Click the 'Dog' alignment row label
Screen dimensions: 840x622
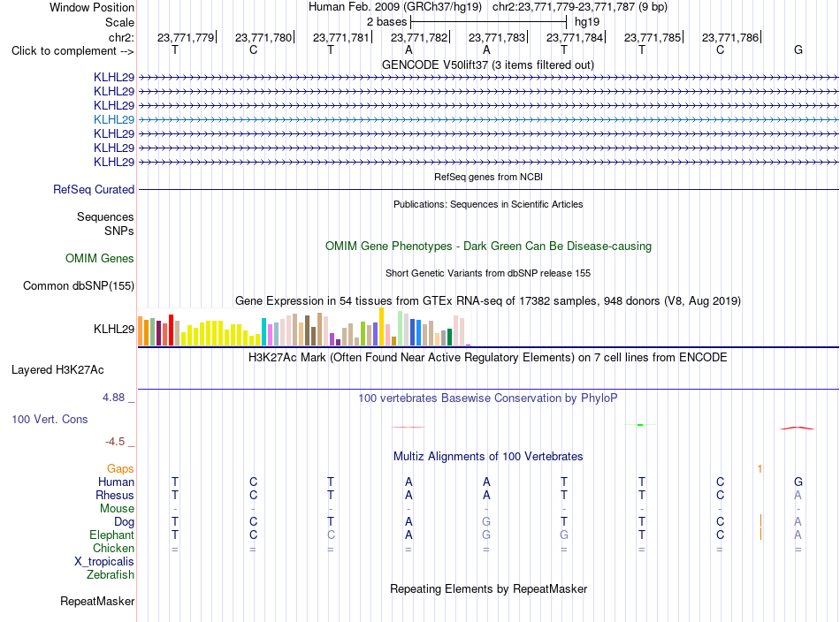[x=124, y=522]
